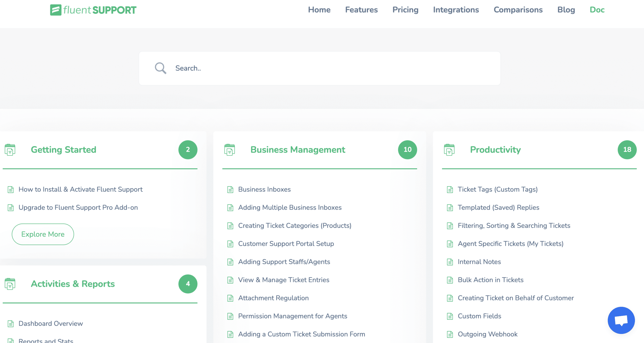Click the folder icon beside Getting Started
This screenshot has width=644, height=343.
coord(10,150)
